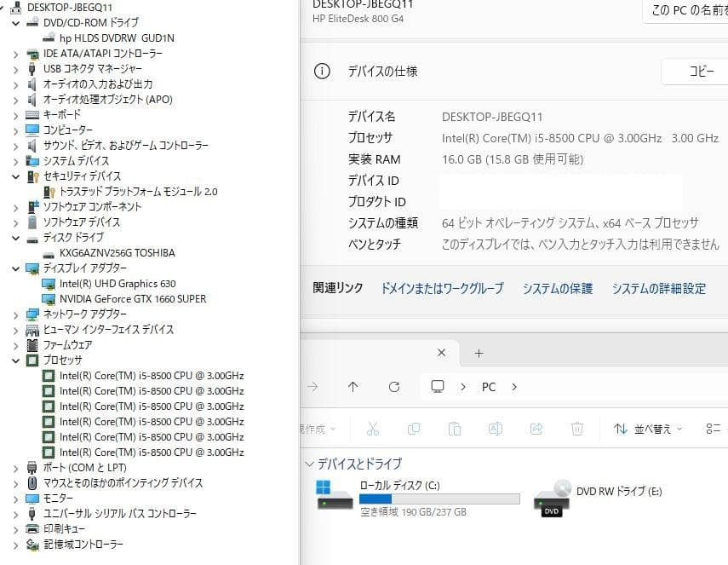Navigate up one folder level
The image size is (728, 565).
[x=353, y=386]
